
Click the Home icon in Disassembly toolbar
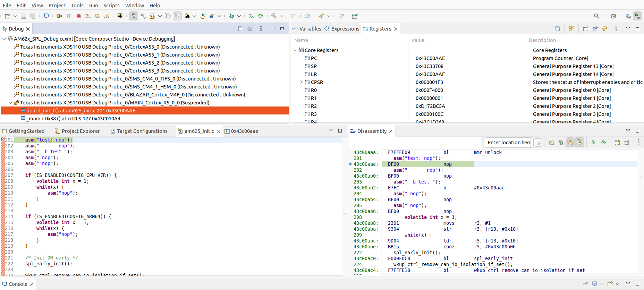click(561, 143)
